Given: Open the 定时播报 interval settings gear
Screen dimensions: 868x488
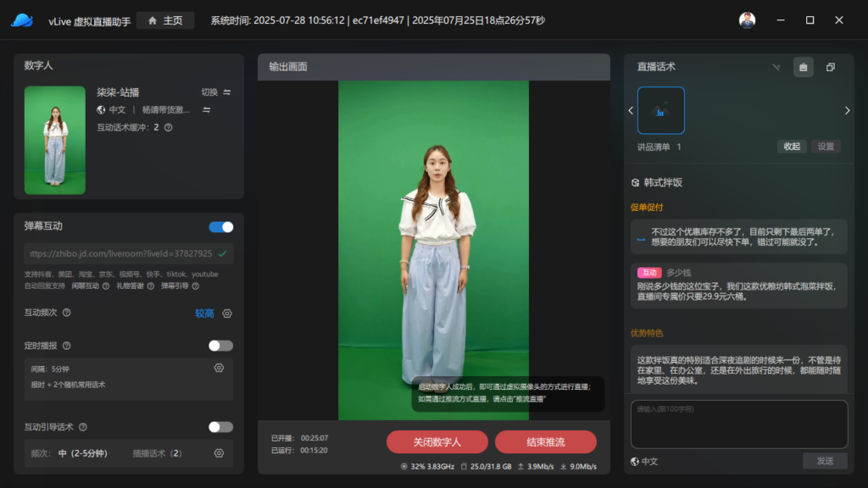Looking at the screenshot, I should pos(219,368).
